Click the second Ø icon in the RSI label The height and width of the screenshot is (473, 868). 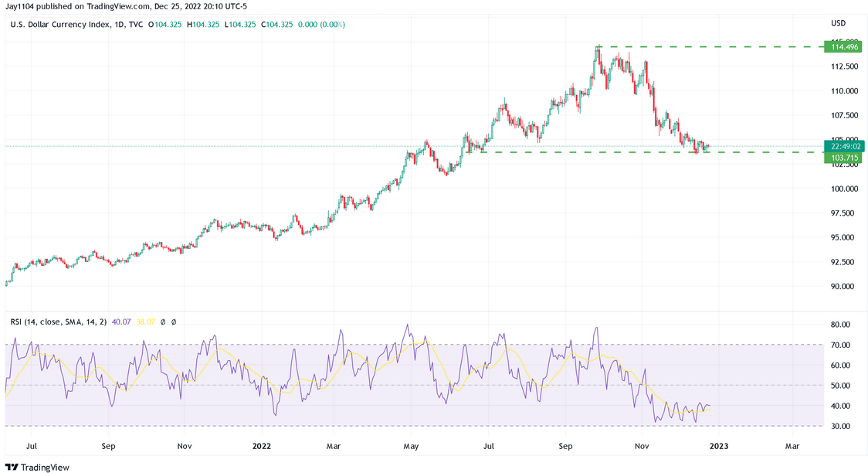pyautogui.click(x=175, y=322)
